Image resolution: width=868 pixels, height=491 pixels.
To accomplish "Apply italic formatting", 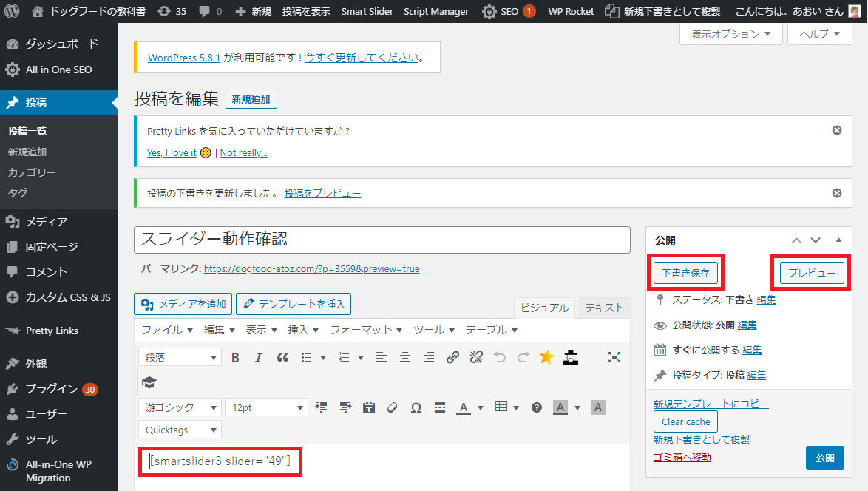I will pos(258,357).
